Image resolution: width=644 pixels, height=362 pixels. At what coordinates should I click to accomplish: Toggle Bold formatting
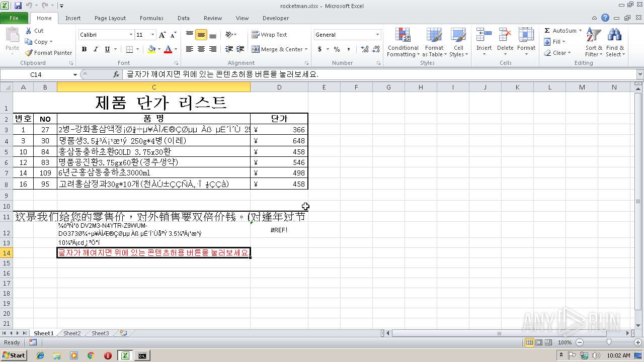(84, 49)
